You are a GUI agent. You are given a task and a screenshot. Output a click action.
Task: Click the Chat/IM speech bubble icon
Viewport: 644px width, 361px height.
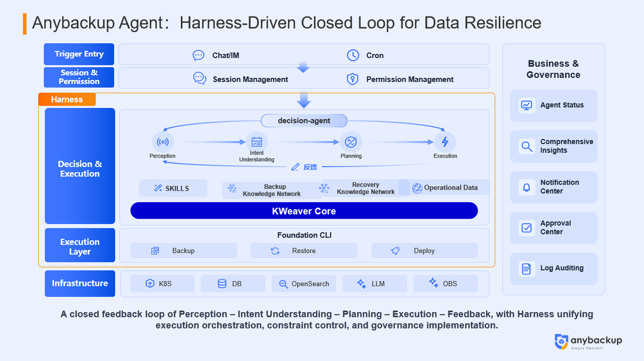[199, 55]
